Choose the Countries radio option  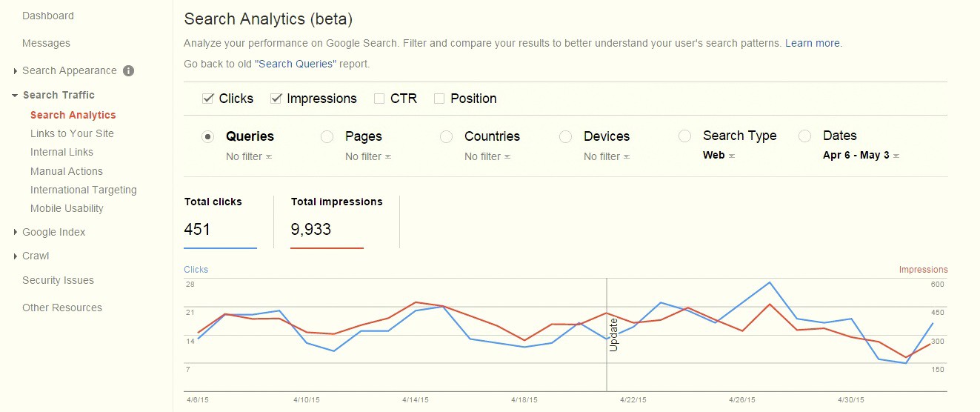click(446, 136)
